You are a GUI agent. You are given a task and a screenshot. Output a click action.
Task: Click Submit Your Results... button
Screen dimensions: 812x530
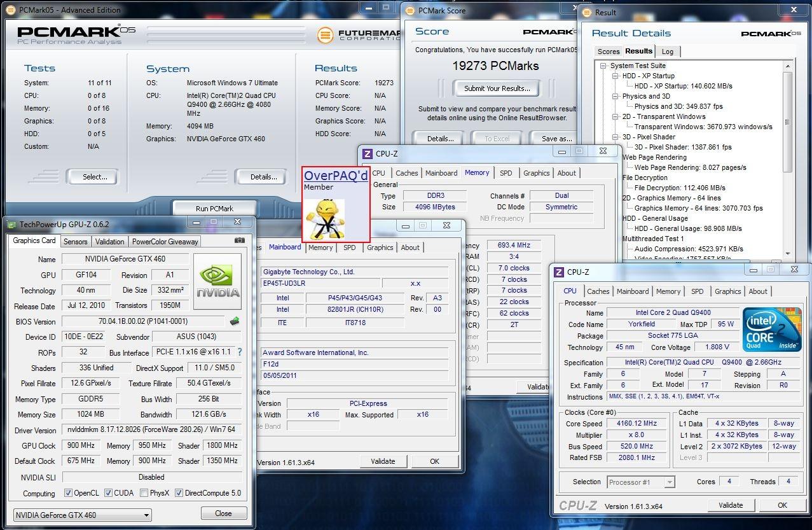coord(497,88)
